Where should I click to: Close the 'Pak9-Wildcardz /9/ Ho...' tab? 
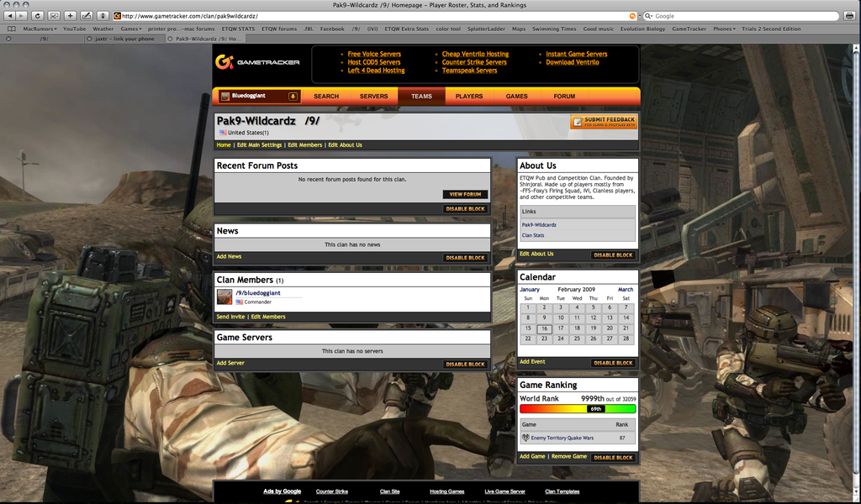point(170,39)
